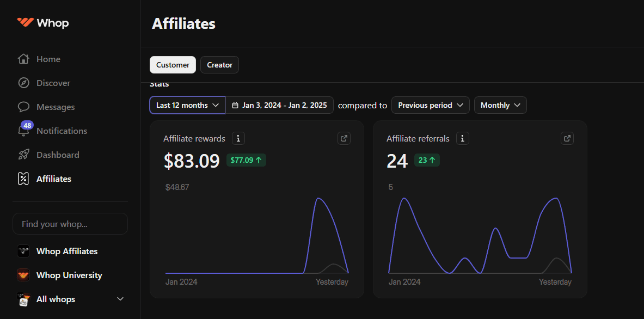View Affiliate rewards info tooltip
Image resolution: width=644 pixels, height=319 pixels.
(238, 138)
